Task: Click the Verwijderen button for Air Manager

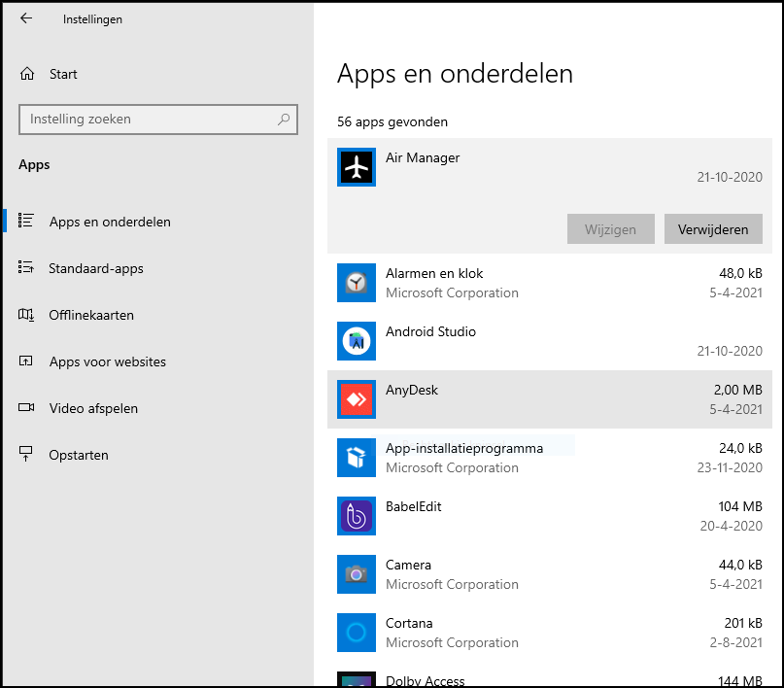Action: click(x=713, y=229)
